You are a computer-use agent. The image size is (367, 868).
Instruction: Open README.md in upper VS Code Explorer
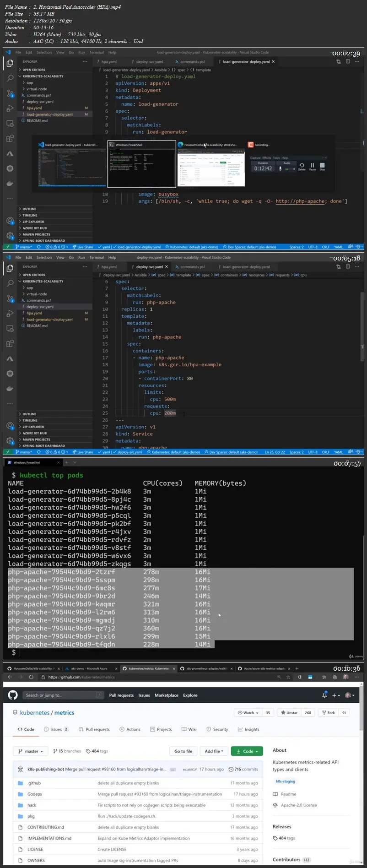click(x=37, y=120)
